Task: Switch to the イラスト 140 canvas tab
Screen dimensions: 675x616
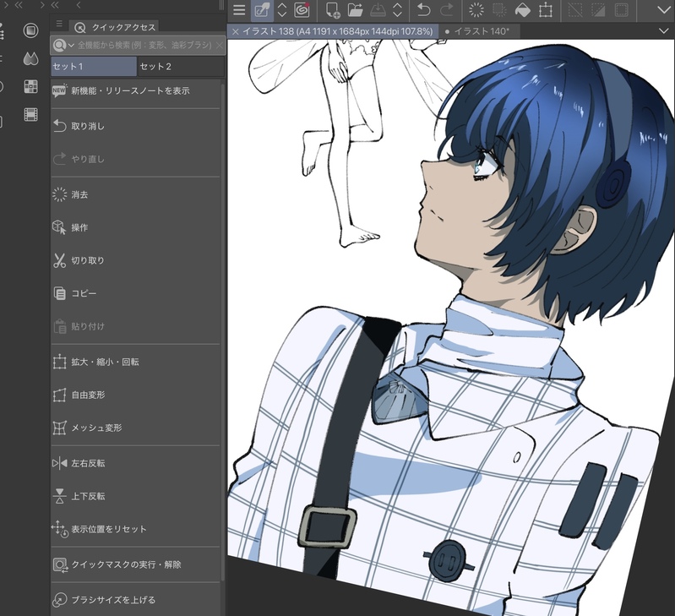Action: [482, 31]
